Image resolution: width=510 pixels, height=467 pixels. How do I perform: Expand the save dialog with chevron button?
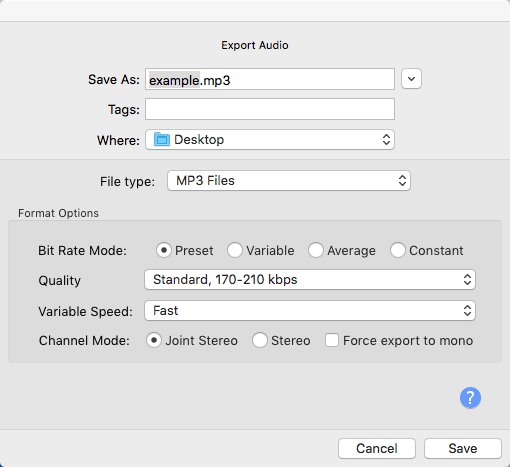[x=411, y=79]
